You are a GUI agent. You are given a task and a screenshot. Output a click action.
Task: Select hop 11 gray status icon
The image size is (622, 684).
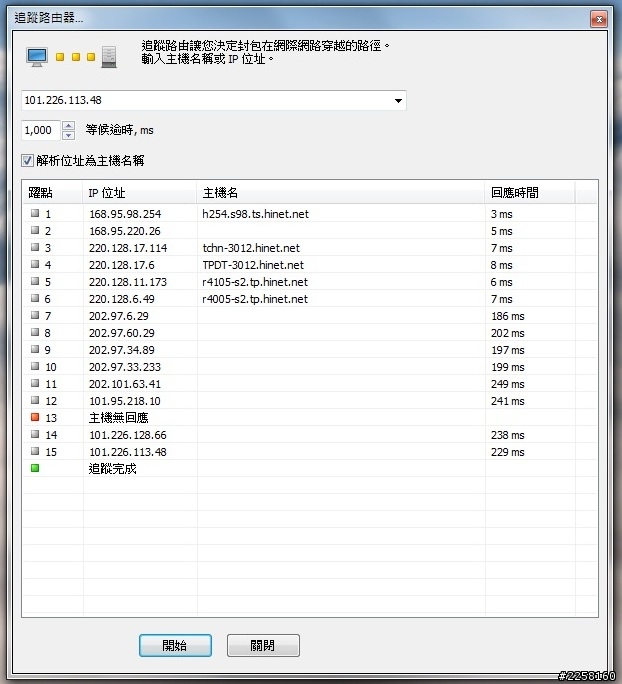click(x=35, y=383)
